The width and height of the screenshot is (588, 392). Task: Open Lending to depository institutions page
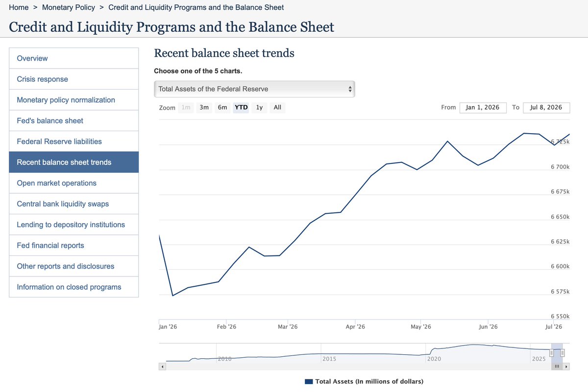coord(74,225)
